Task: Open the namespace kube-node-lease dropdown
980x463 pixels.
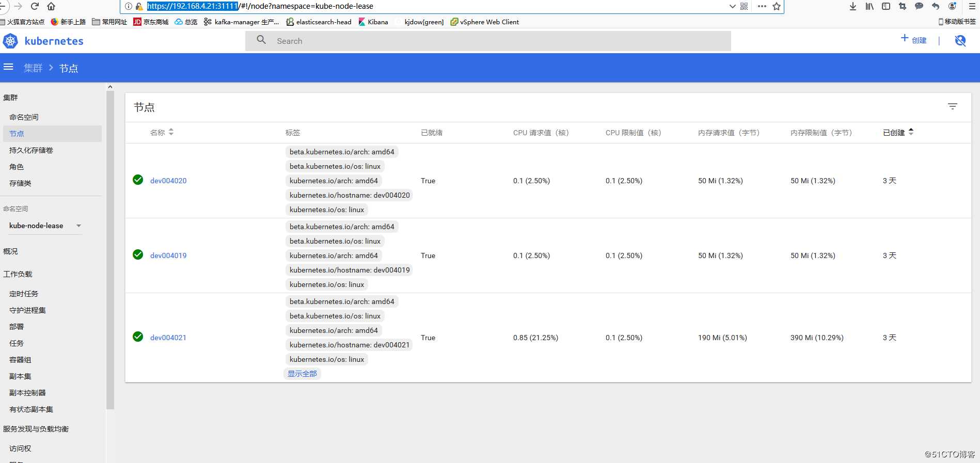Action: [x=45, y=226]
